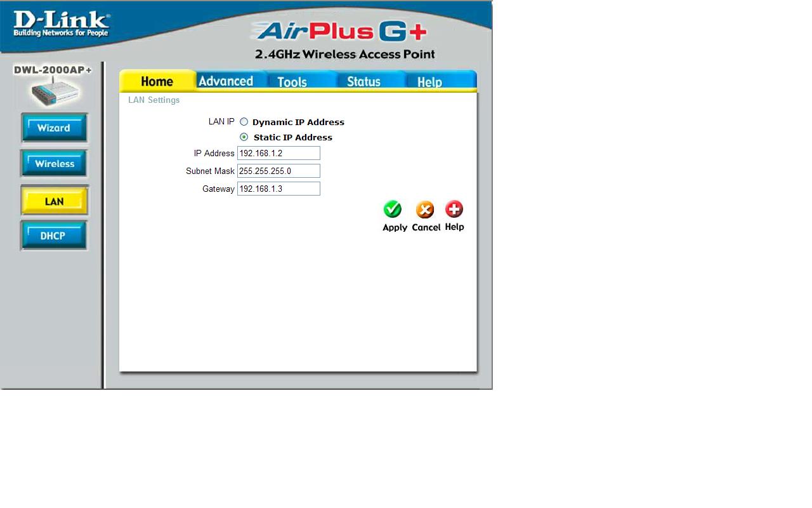The image size is (812, 508).
Task: Click the D-Link logo
Action: [x=61, y=24]
